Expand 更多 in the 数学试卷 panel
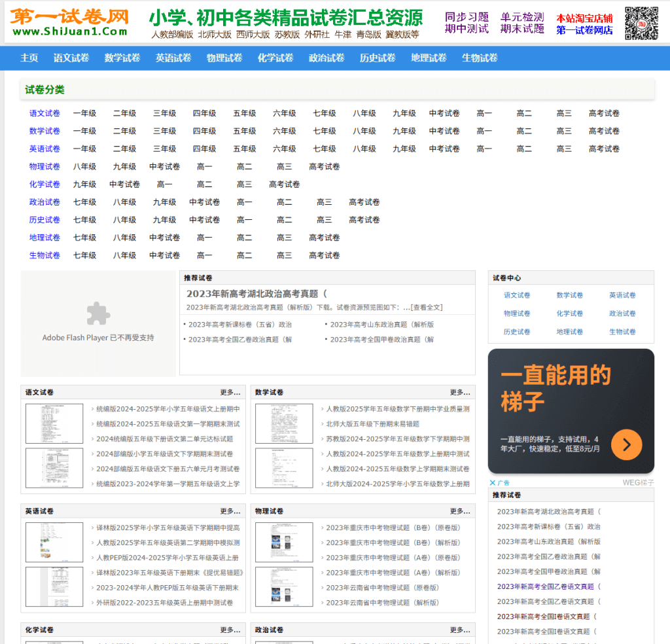The width and height of the screenshot is (670, 644). click(459, 393)
